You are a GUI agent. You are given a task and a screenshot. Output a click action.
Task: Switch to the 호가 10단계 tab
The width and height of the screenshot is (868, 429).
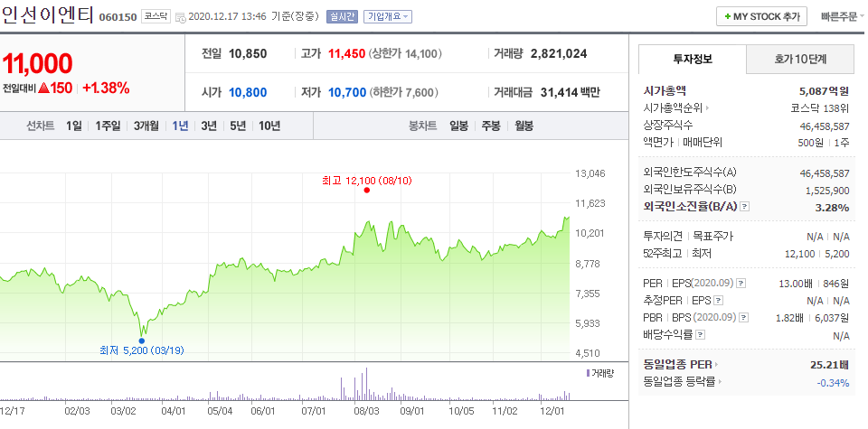pyautogui.click(x=800, y=59)
